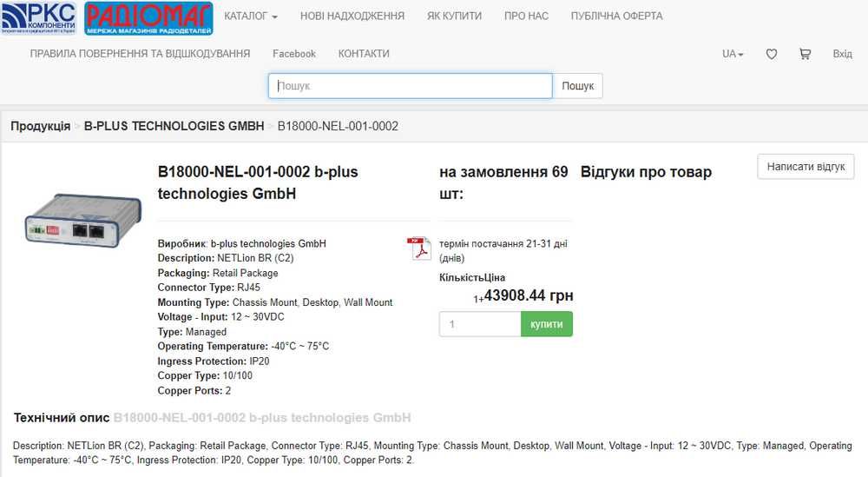Screen dimensions: 868x477
Task: Go to Продукція breadcrumb
Action: point(41,126)
